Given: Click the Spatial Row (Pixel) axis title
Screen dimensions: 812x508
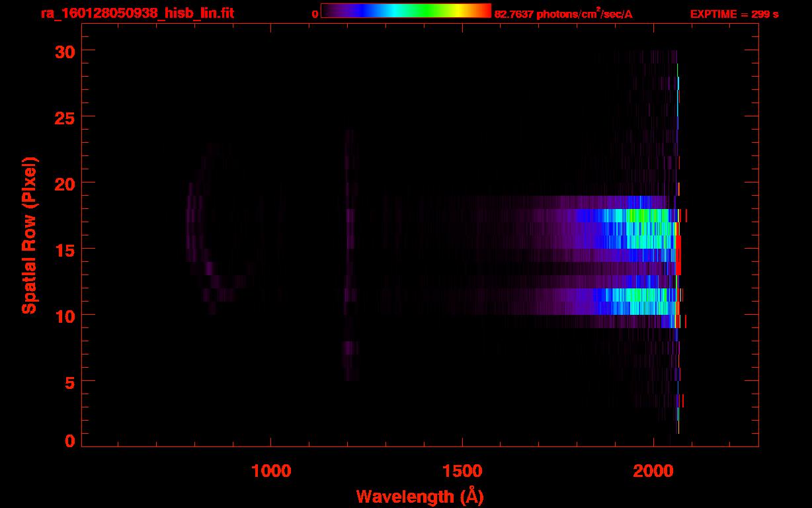Looking at the screenshot, I should tap(30, 235).
